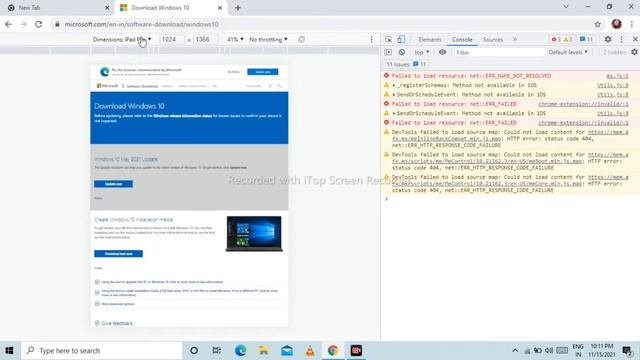The image size is (640, 360).
Task: Click the rotate device icon
Action: coord(301,39)
